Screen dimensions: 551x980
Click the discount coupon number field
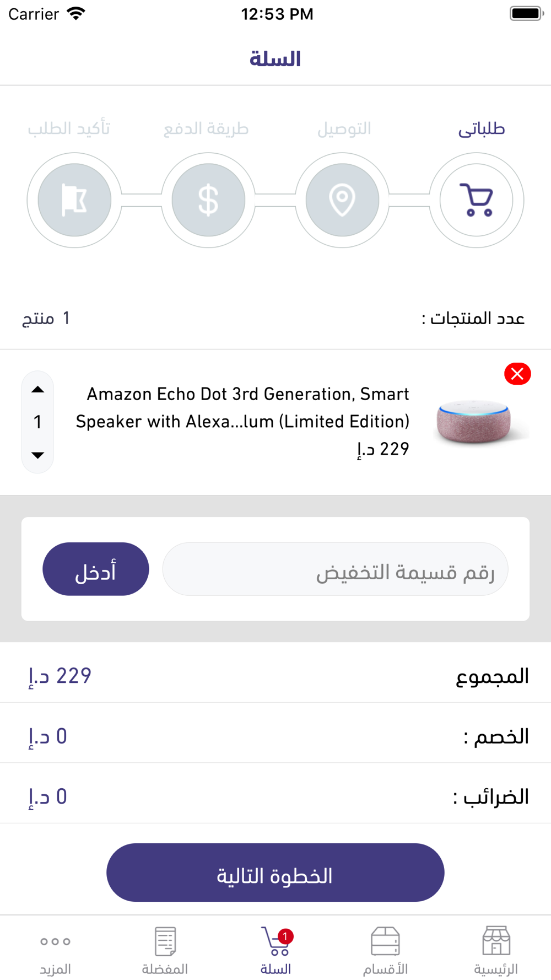(335, 569)
